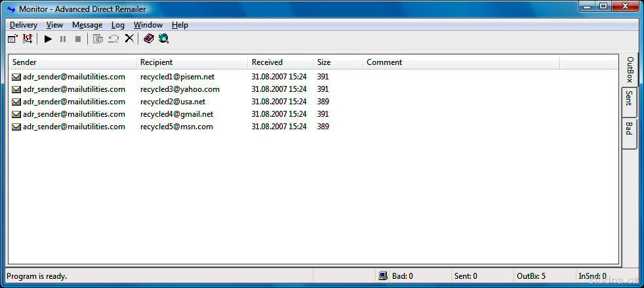Click envelope icon of recycled1@pisem.net row
Viewport: 644px width, 288px height.
tap(16, 77)
